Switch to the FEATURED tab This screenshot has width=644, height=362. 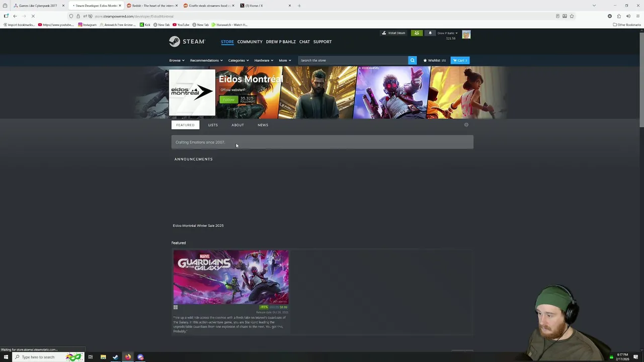pos(185,125)
